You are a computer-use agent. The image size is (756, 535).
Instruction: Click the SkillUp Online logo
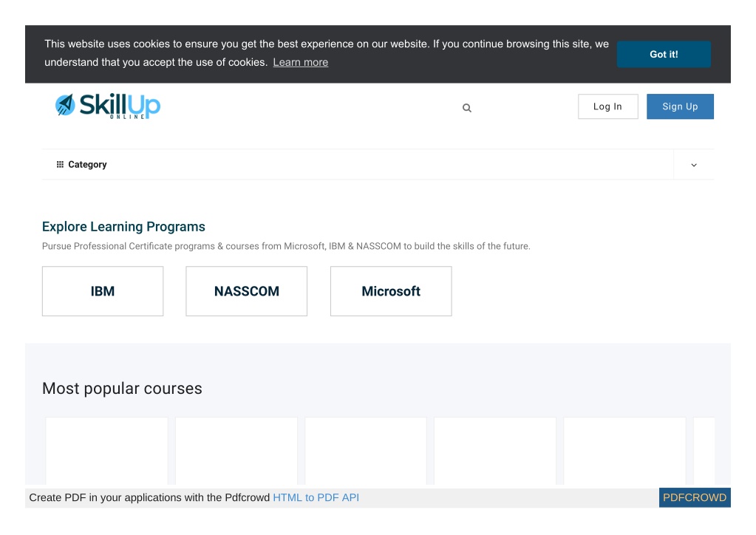pyautogui.click(x=107, y=106)
